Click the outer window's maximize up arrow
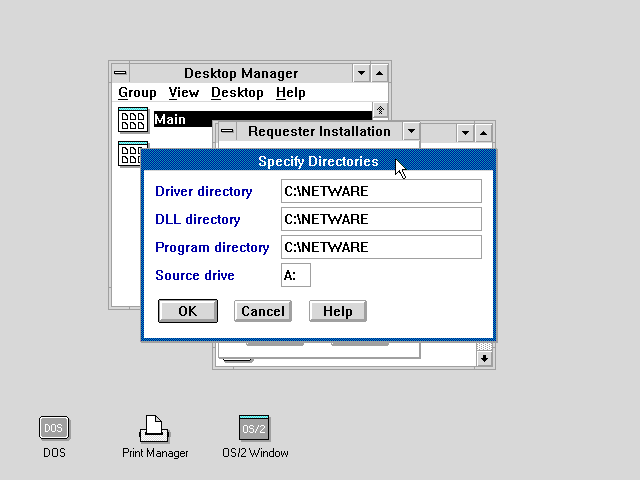Viewport: 640px width, 480px height. click(x=483, y=133)
